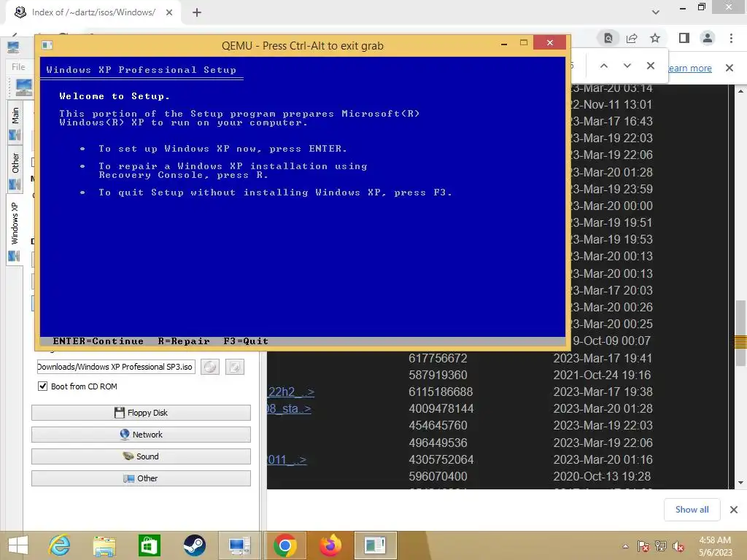Select the Index of /~dartz/isos/Windows/ tab
747x560 pixels.
93,12
